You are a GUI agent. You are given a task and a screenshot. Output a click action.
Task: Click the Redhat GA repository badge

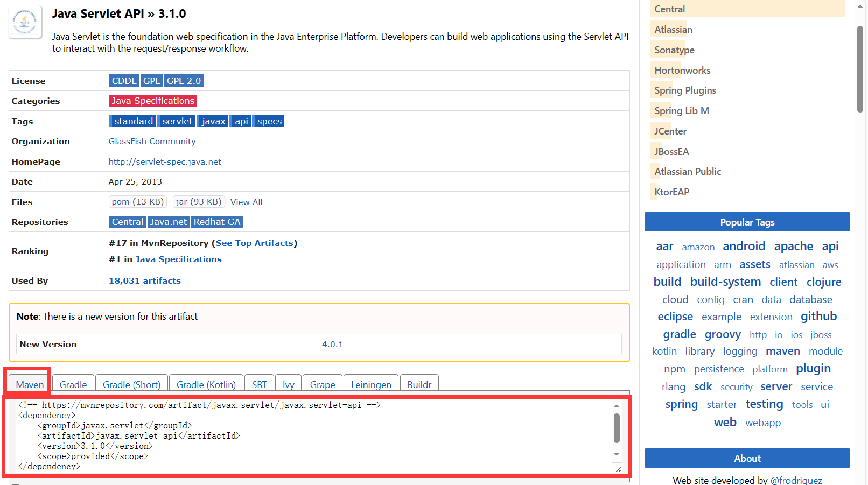[x=217, y=222]
